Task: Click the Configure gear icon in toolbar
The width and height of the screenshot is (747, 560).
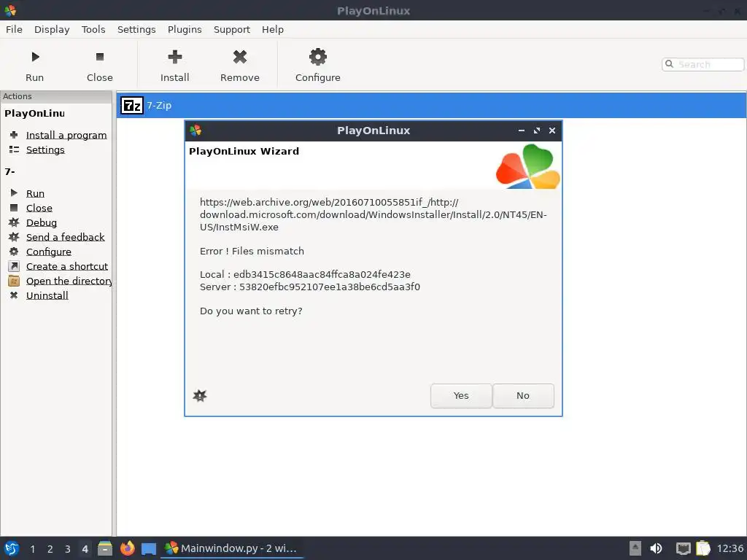Action: (x=318, y=57)
